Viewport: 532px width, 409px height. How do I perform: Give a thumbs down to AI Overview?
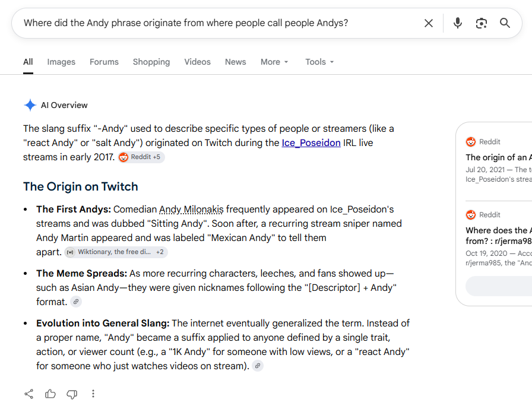click(x=72, y=394)
